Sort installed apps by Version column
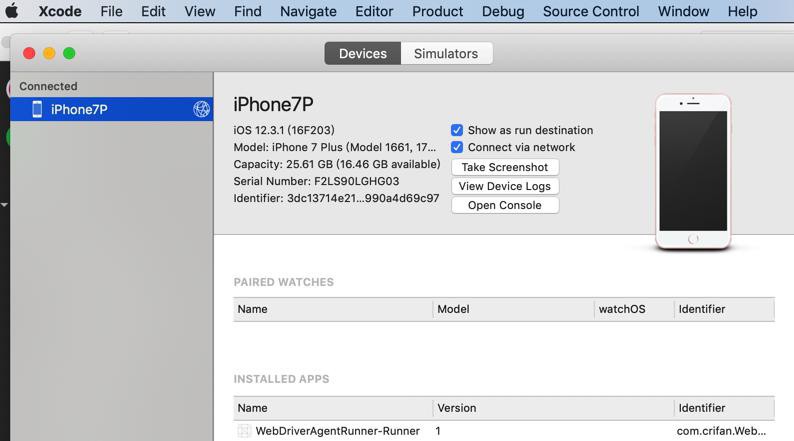Viewport: 794px width, 441px height. (x=553, y=408)
